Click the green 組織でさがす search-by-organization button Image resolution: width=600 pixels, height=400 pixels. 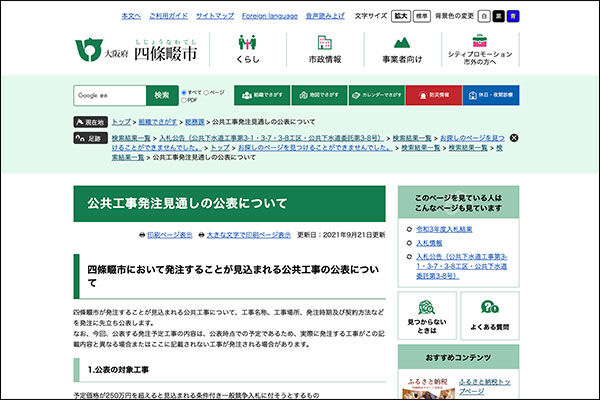(x=262, y=95)
